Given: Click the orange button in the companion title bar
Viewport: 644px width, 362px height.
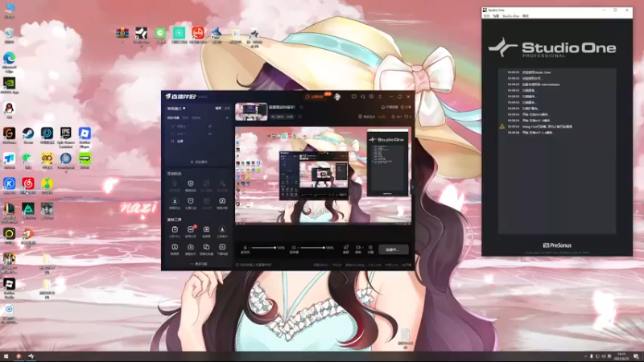Looking at the screenshot, I should (316, 97).
